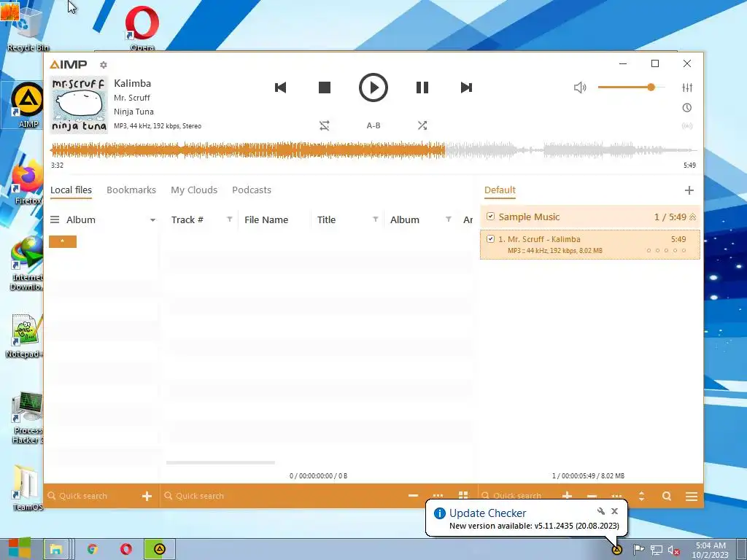The image size is (747, 560).
Task: Collapse the Sample Music group chevrons
Action: click(x=693, y=217)
